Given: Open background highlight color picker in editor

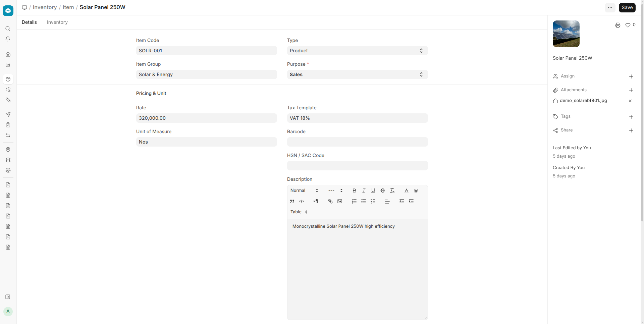Looking at the screenshot, I should pos(416,191).
